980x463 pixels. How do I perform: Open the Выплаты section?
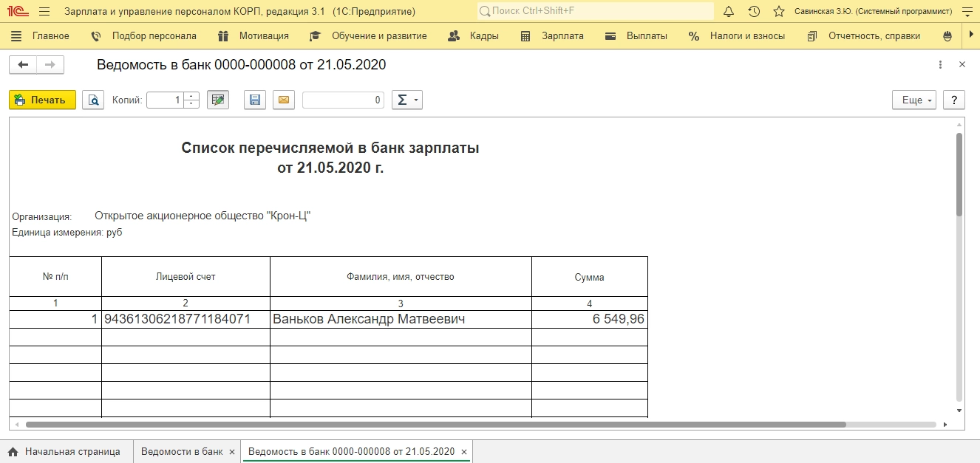pos(636,35)
